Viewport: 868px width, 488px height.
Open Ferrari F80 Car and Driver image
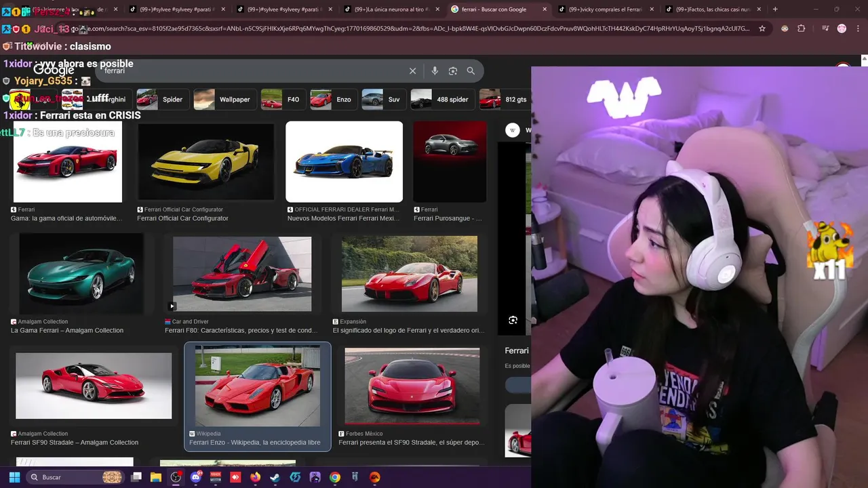click(x=242, y=274)
